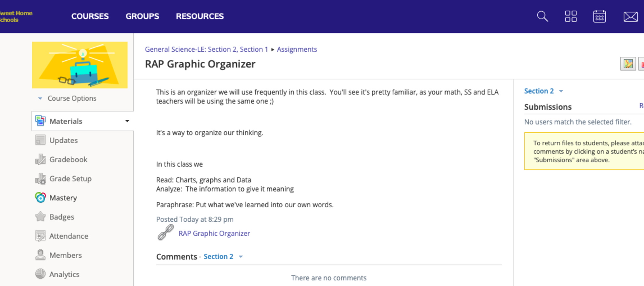
Task: Expand the Materials dropdown arrow
Action: (127, 121)
